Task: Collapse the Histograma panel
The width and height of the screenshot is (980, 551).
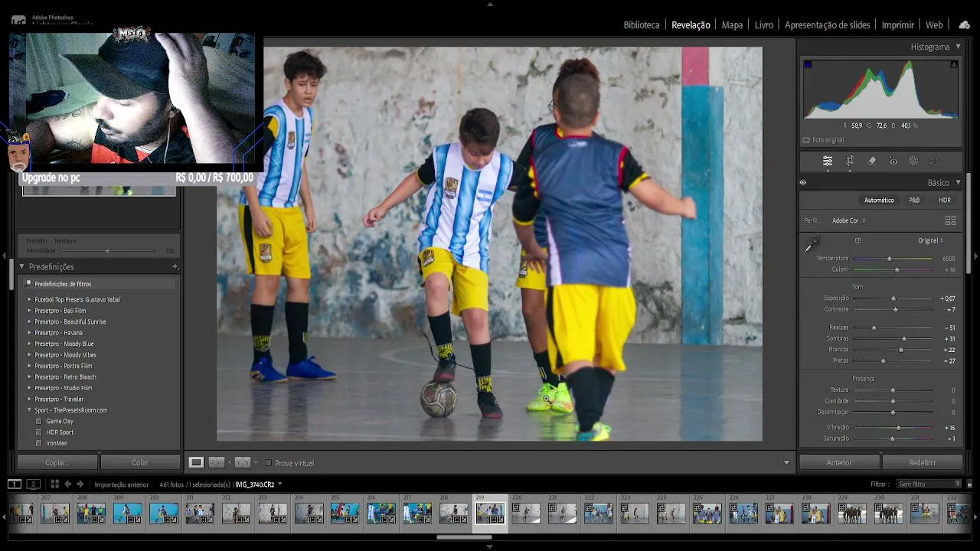Action: point(958,47)
